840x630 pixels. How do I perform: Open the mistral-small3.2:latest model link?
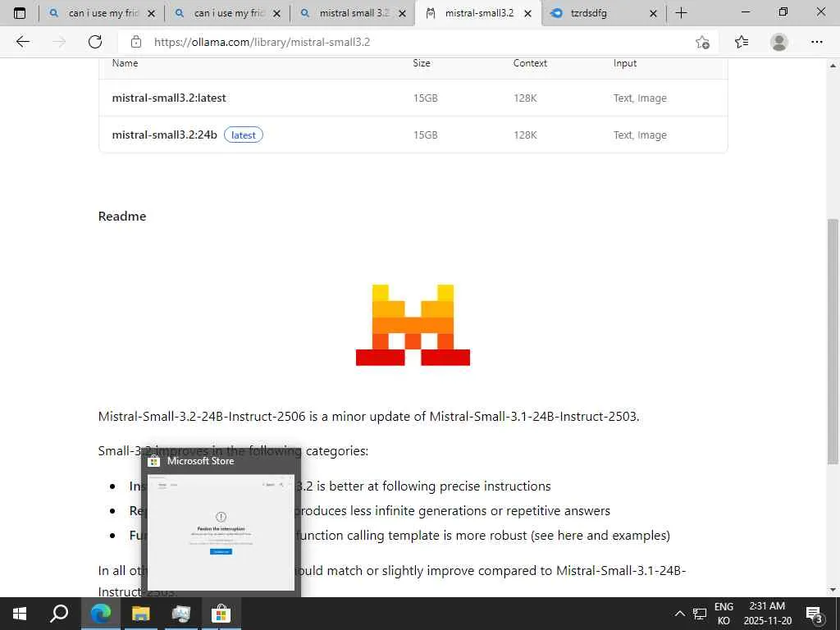(x=169, y=98)
